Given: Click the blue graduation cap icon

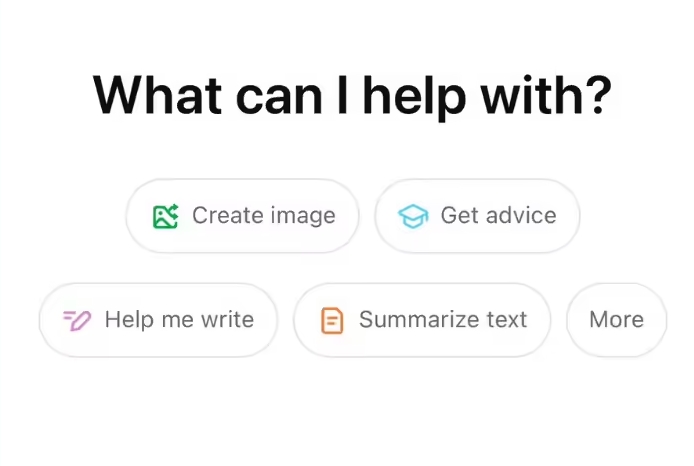Looking at the screenshot, I should point(413,216).
